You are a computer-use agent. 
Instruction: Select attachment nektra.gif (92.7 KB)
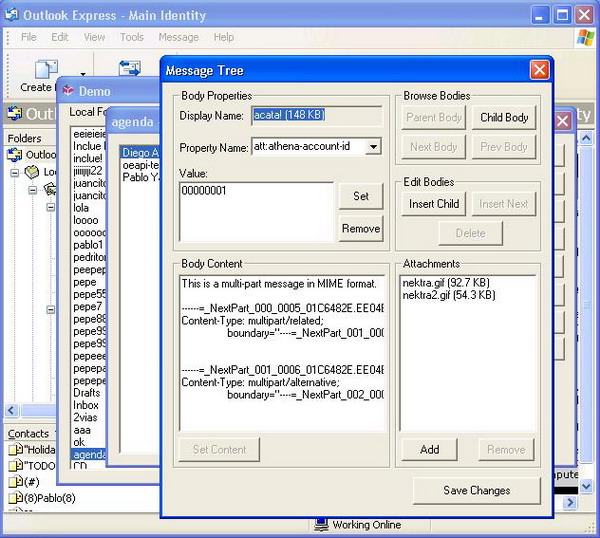click(x=446, y=283)
